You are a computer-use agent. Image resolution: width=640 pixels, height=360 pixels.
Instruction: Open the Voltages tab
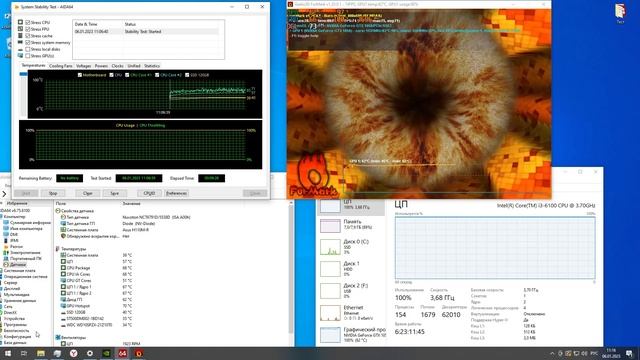pos(83,66)
